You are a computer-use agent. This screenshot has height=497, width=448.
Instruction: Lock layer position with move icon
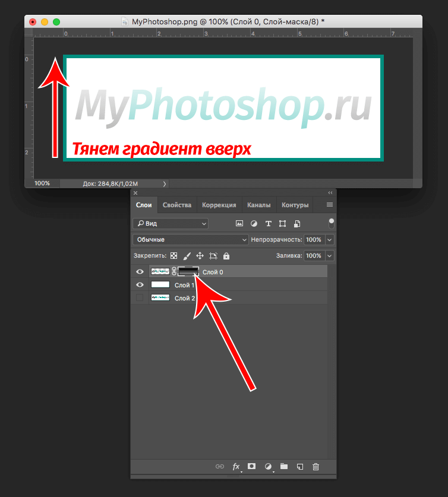[200, 256]
